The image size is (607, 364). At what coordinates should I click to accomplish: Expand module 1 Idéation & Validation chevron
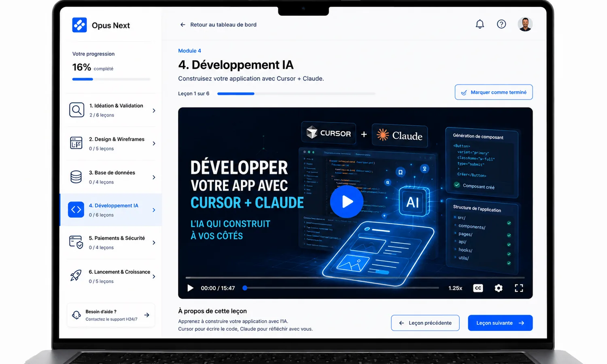click(x=154, y=110)
